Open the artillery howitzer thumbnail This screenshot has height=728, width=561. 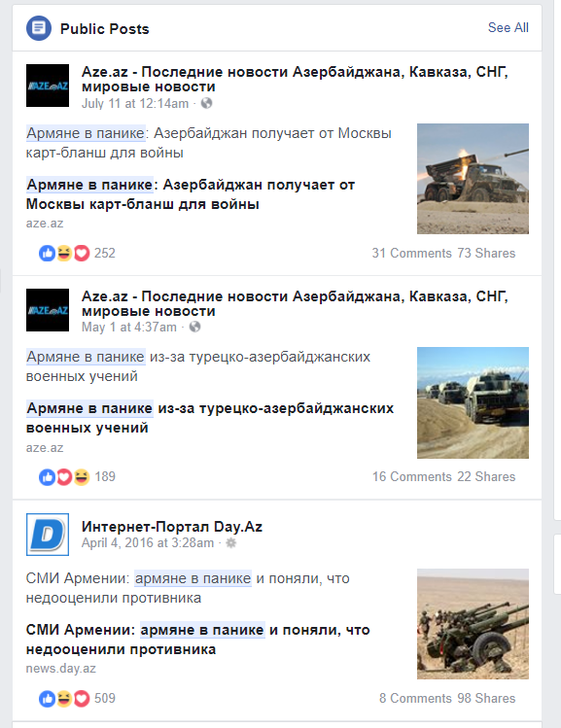[473, 624]
